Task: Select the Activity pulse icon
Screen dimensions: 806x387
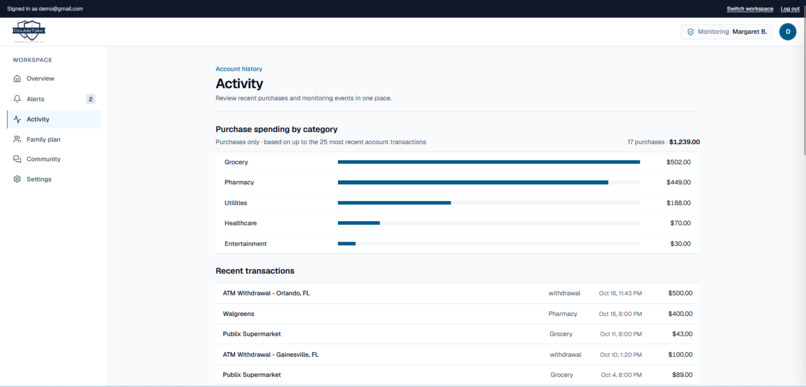Action: (x=17, y=119)
